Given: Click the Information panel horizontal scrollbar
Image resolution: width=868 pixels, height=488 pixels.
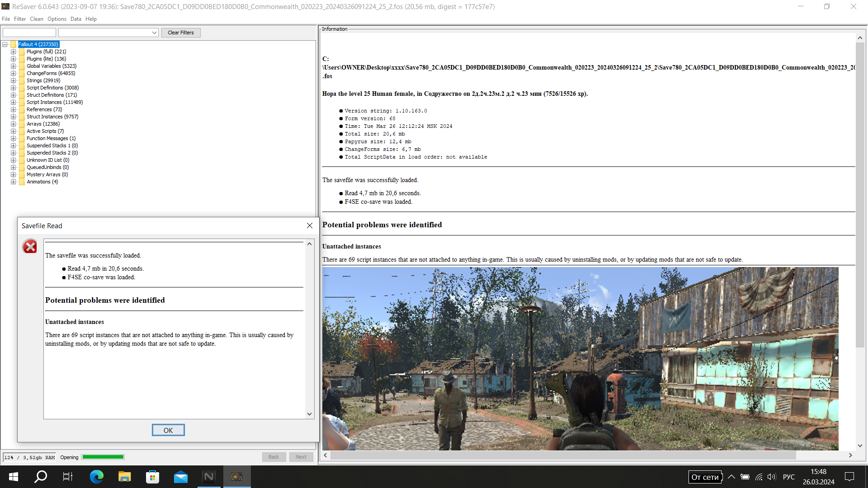Looking at the screenshot, I should pos(563,455).
